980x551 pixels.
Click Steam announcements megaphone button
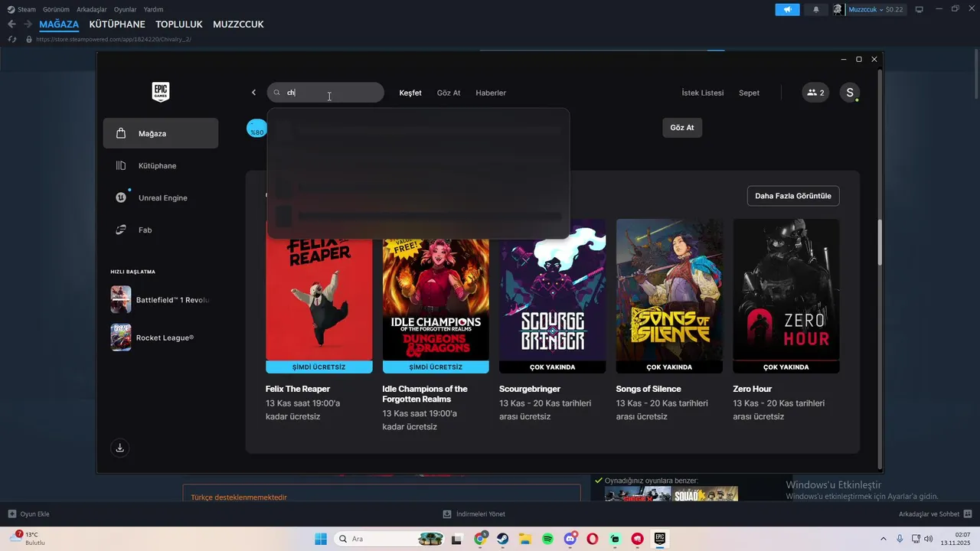point(787,10)
